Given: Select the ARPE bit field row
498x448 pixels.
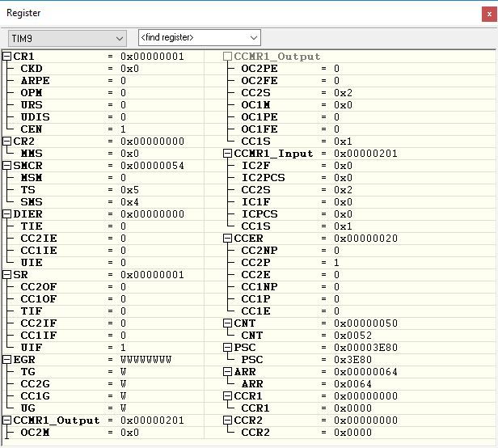Looking at the screenshot, I should (103, 81).
